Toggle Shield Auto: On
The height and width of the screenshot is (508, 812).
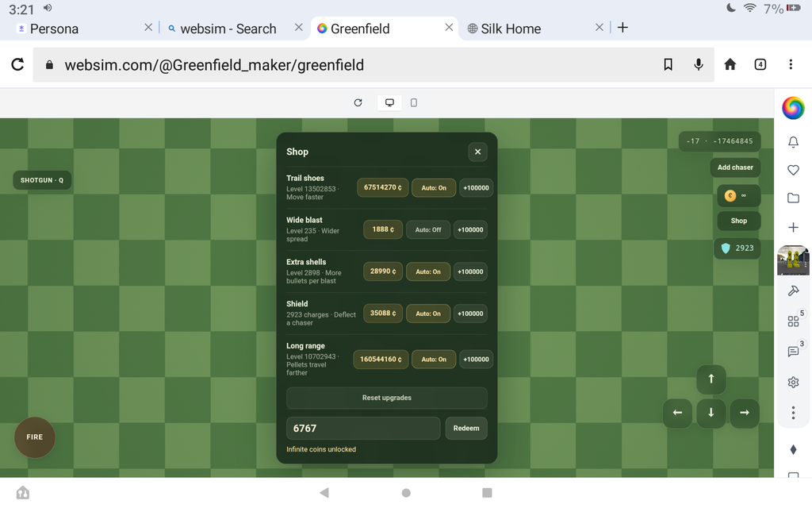point(427,314)
